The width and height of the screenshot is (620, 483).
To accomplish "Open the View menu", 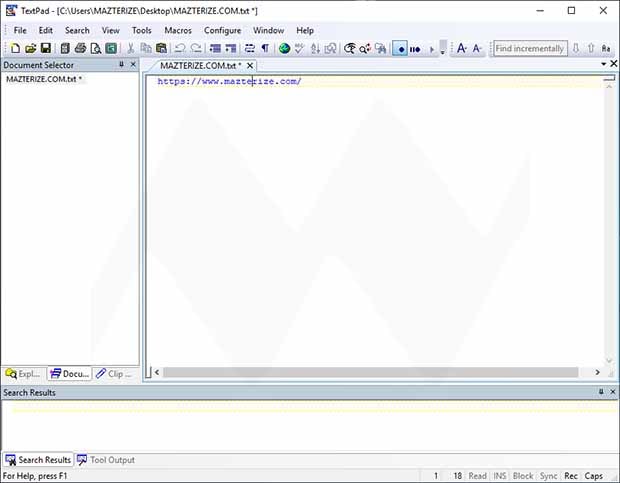I will [x=110, y=30].
